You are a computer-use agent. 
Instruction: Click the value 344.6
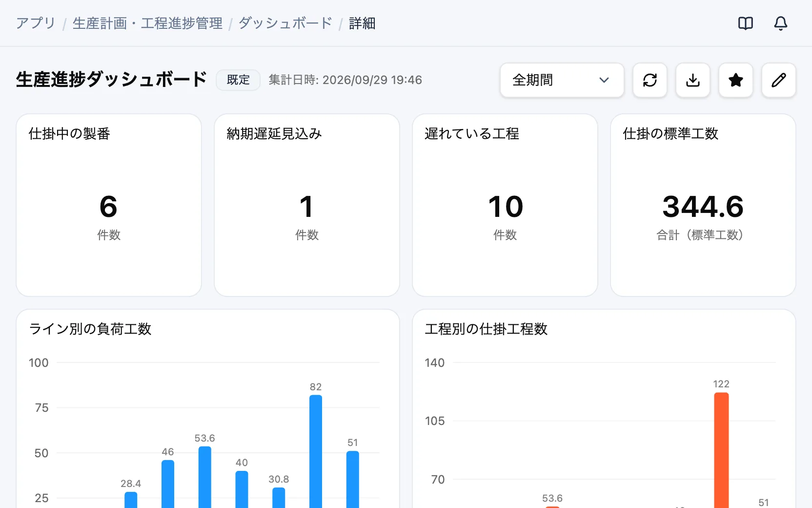[x=703, y=207]
